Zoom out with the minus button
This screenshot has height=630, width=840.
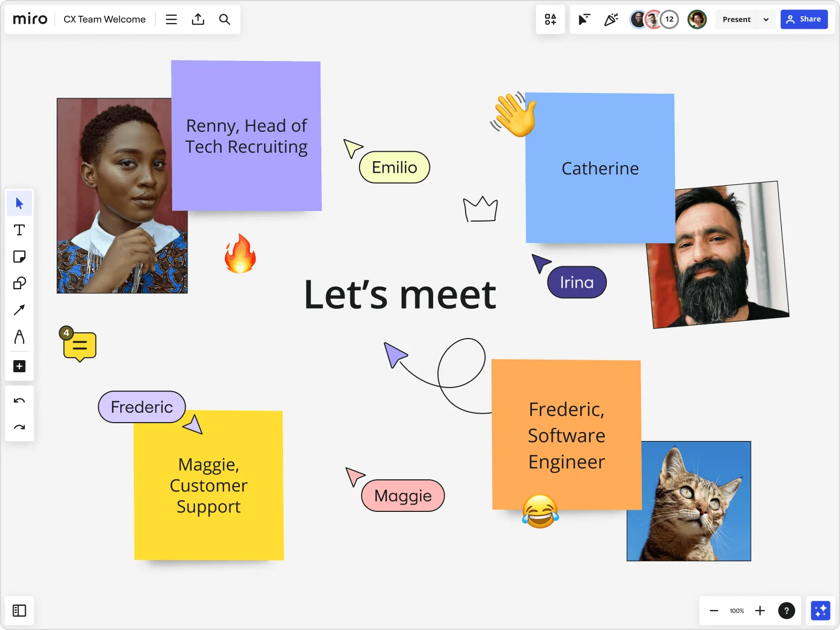click(713, 611)
